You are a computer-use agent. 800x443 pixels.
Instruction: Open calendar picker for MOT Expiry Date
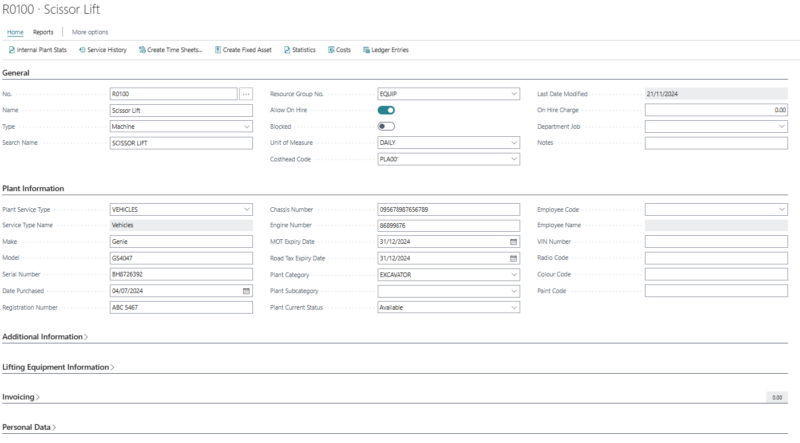(514, 242)
